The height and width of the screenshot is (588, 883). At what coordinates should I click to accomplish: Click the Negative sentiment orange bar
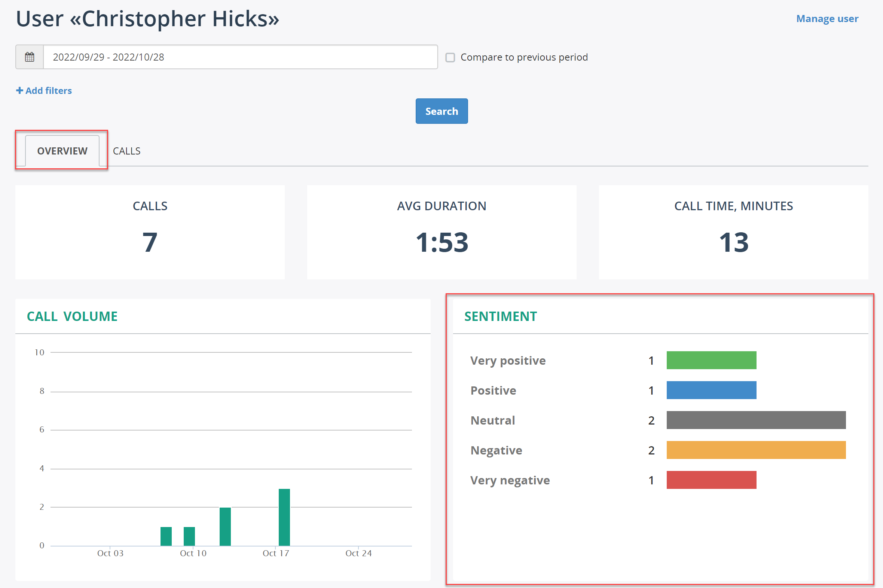(755, 451)
